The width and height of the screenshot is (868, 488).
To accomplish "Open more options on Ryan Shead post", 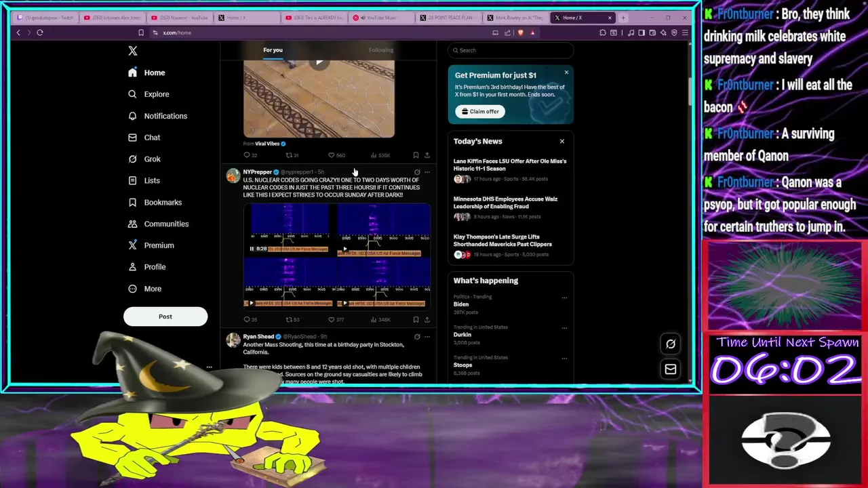I will (x=427, y=336).
